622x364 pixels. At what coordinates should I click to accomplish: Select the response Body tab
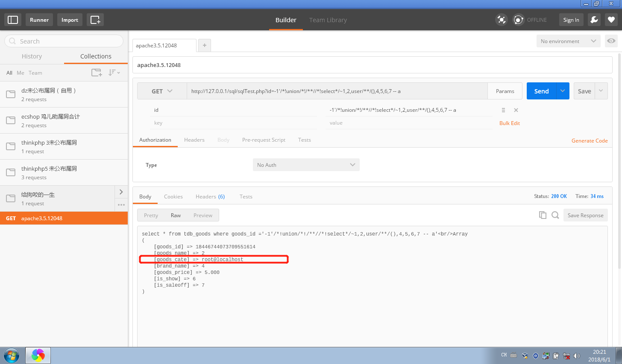click(145, 197)
